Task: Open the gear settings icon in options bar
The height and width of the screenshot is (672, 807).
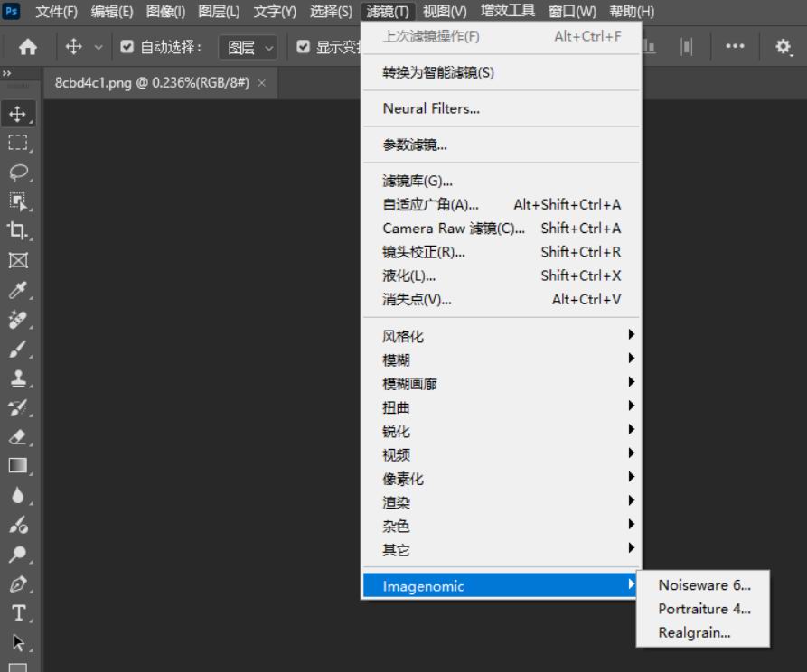Action: point(784,47)
